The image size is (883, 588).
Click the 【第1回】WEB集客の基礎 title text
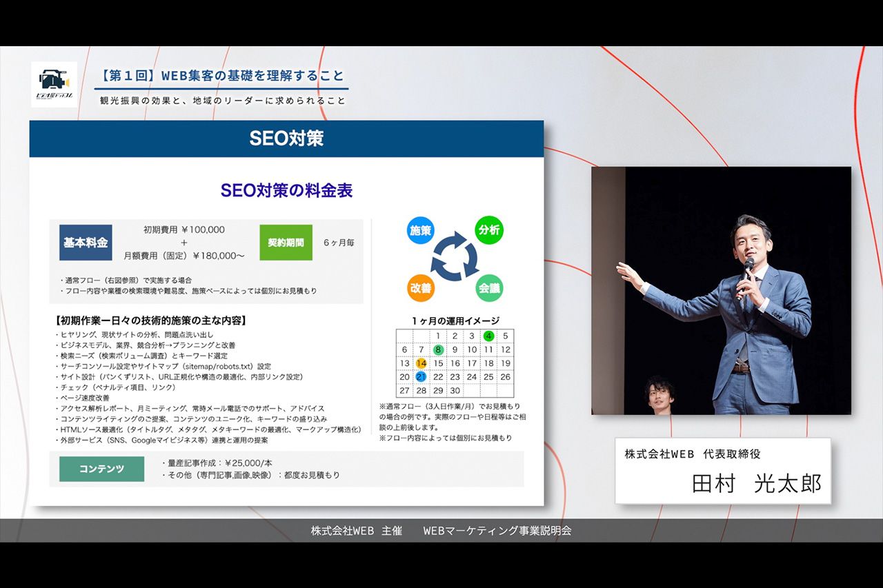[221, 76]
